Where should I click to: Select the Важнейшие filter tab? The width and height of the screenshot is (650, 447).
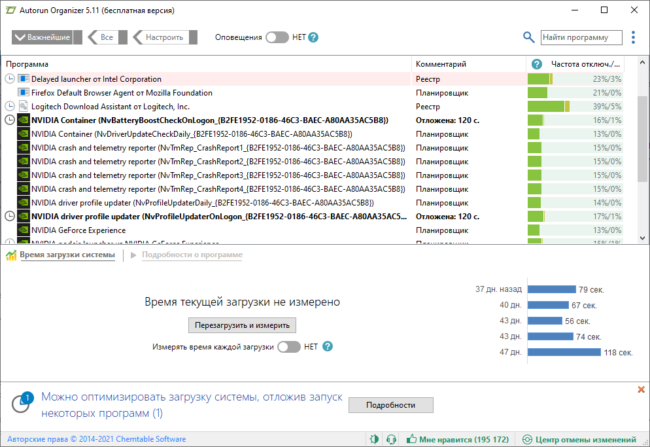[47, 37]
